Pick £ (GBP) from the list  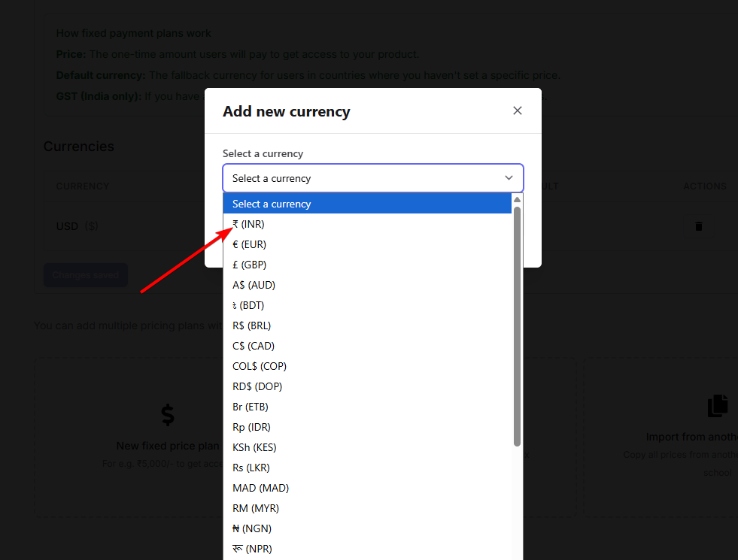pyautogui.click(x=250, y=265)
